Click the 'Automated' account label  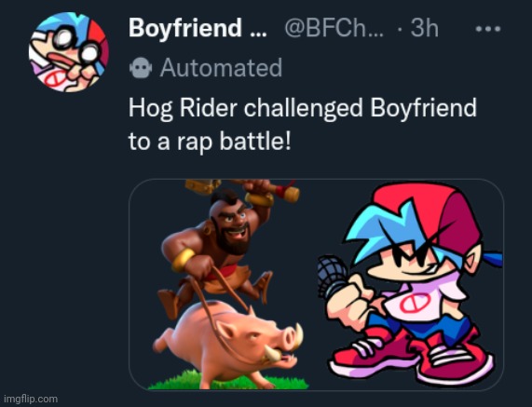221,67
